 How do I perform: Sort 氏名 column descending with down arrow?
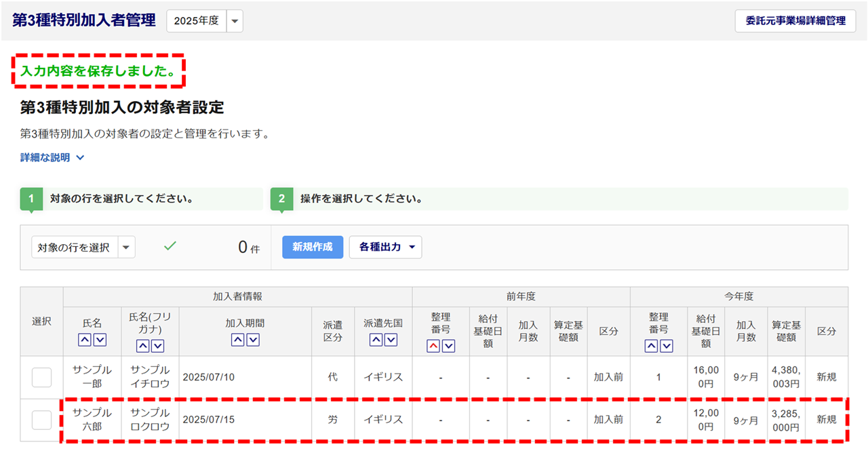(x=100, y=340)
